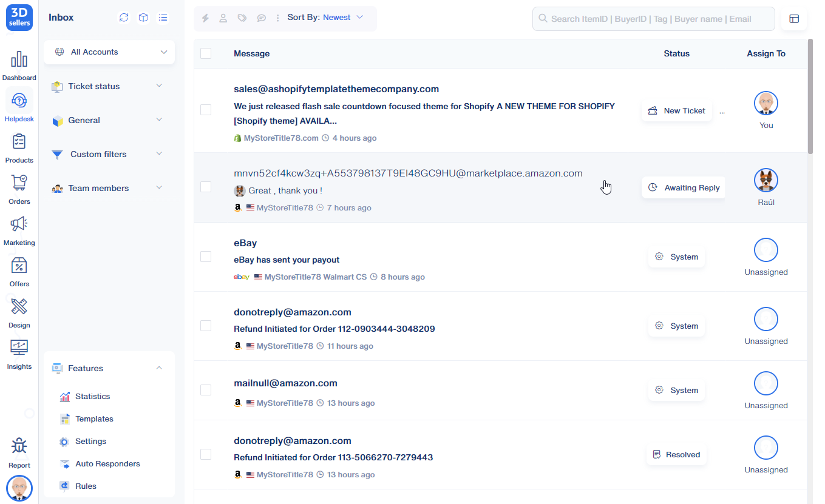This screenshot has width=825, height=504.
Task: Open Auto Responders in the Features list
Action: pos(107,464)
